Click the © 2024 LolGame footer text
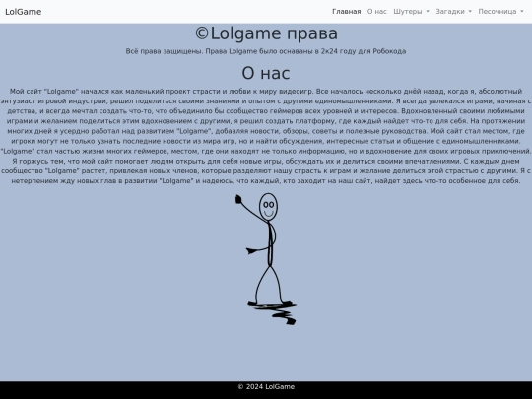Viewport: 532px width, 399px height. click(x=266, y=387)
